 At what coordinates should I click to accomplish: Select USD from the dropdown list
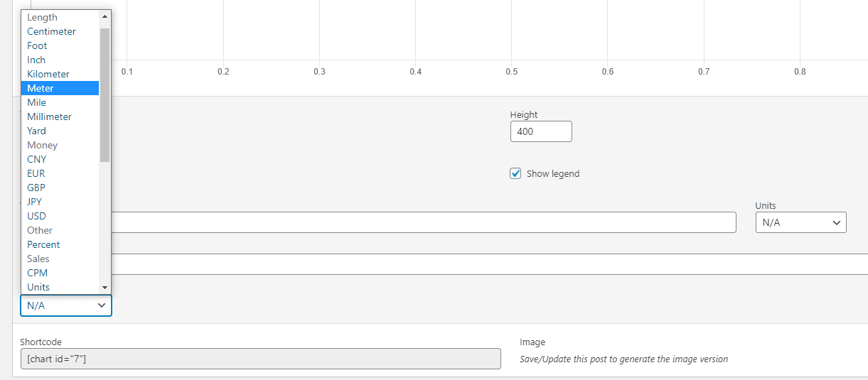[36, 216]
